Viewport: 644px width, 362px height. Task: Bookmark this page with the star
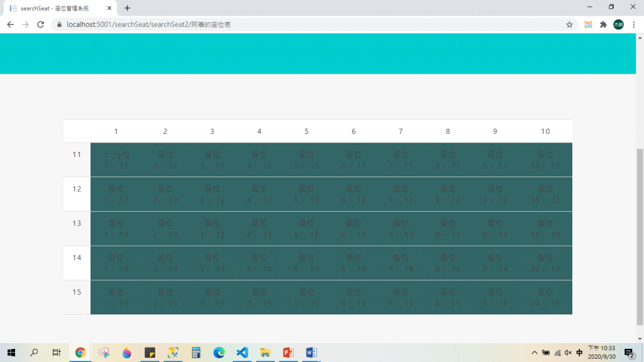pos(569,25)
